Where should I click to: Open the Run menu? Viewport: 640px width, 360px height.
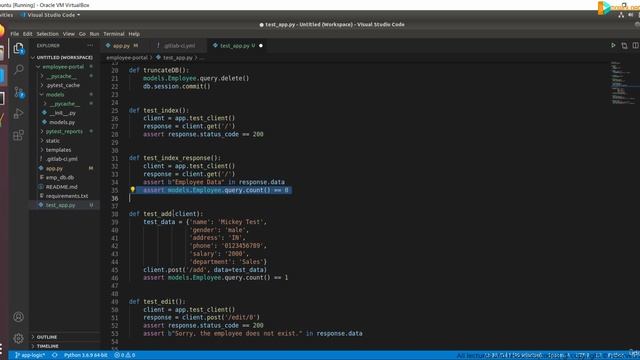[94, 34]
